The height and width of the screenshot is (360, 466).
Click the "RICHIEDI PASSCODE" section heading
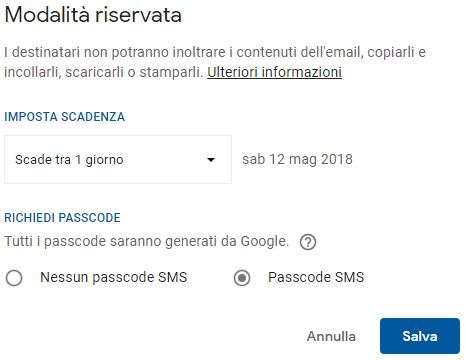point(62,218)
